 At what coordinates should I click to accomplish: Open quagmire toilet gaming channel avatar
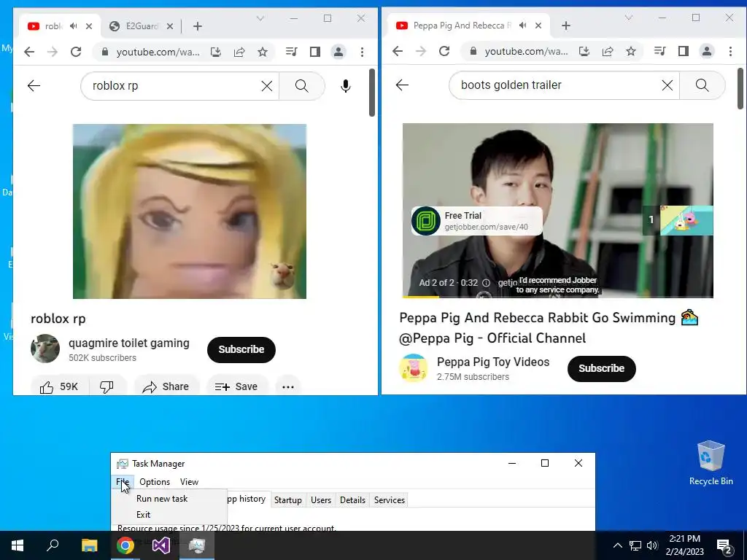tap(45, 349)
